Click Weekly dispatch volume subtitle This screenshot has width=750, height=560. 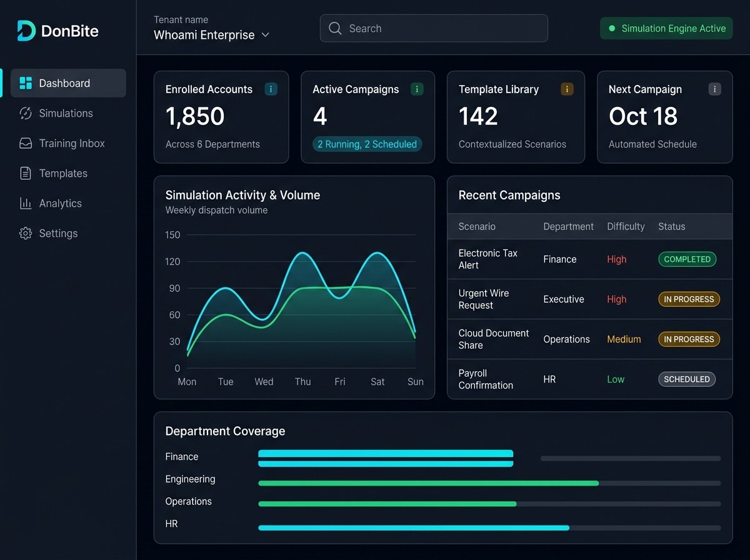click(216, 211)
